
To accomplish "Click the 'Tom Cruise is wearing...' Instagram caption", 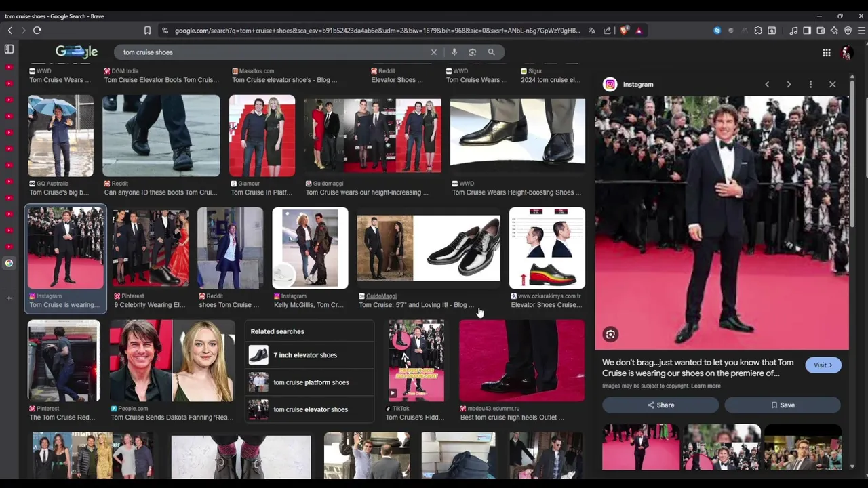I will (64, 305).
